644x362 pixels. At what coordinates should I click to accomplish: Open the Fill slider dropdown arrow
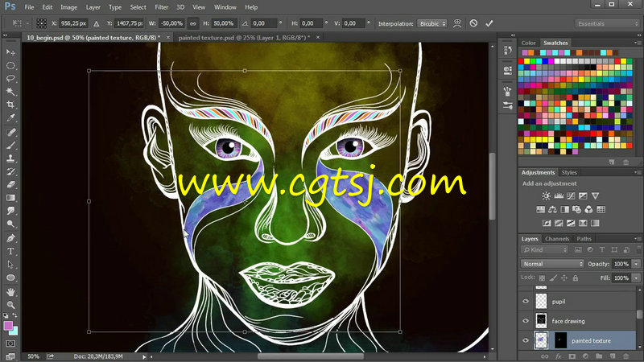(x=636, y=278)
